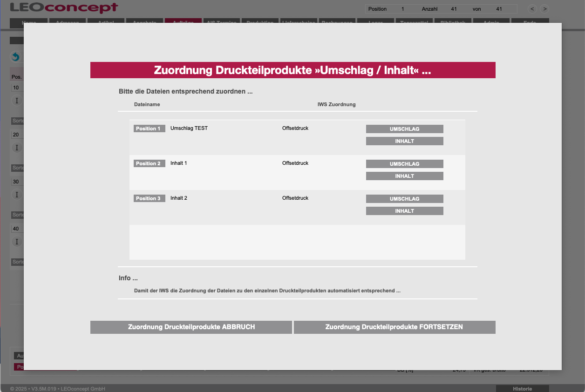
Task: Open the Produktion tab
Action: (260, 21)
